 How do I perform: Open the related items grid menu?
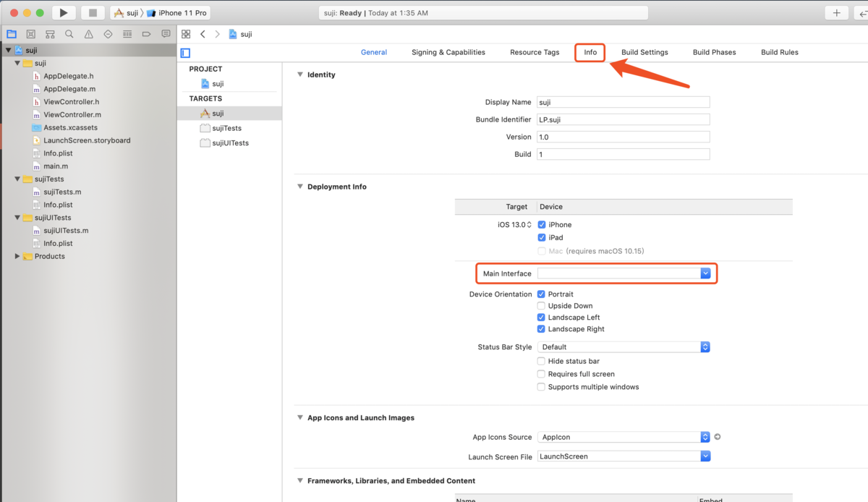click(186, 34)
